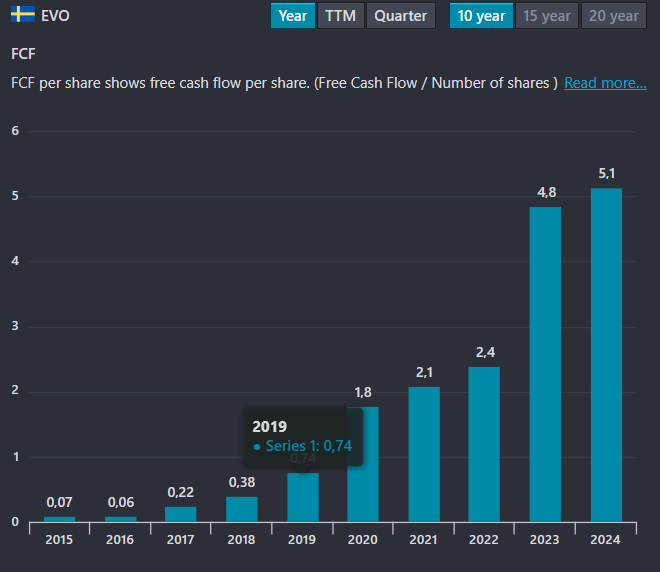The height and width of the screenshot is (572, 660).
Task: Switch to TTM period view
Action: (x=340, y=15)
